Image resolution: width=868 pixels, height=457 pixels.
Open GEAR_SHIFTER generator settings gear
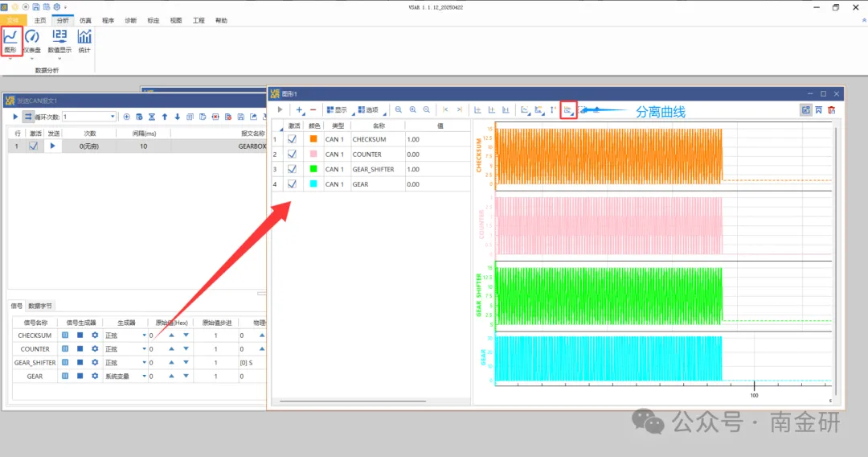[x=95, y=362]
